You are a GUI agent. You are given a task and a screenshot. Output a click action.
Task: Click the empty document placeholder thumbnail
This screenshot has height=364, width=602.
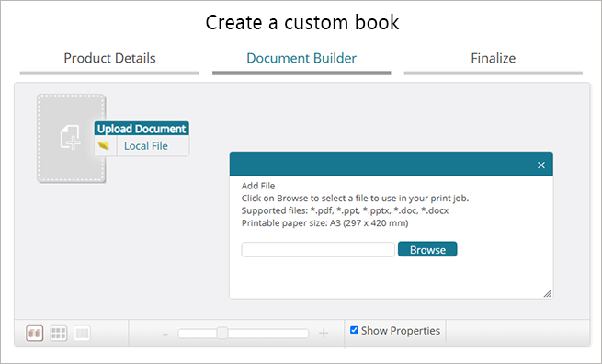72,138
